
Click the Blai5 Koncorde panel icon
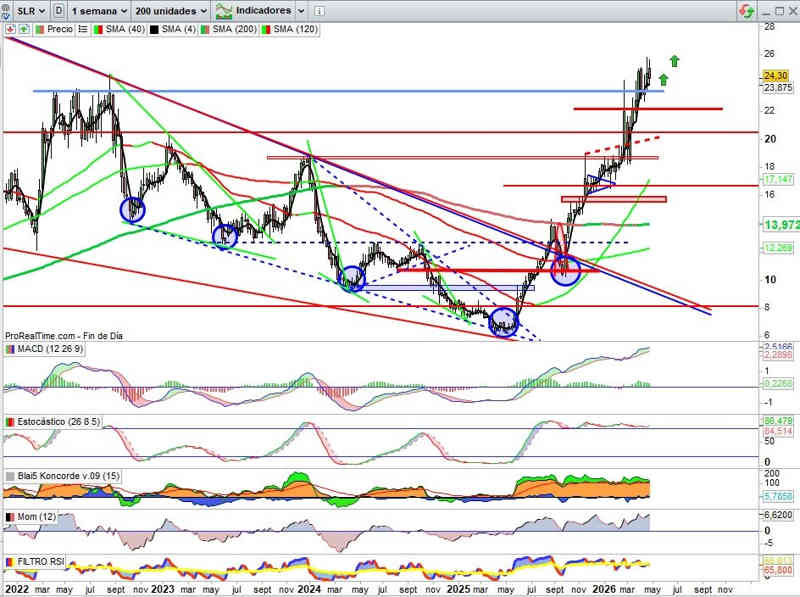[10, 476]
